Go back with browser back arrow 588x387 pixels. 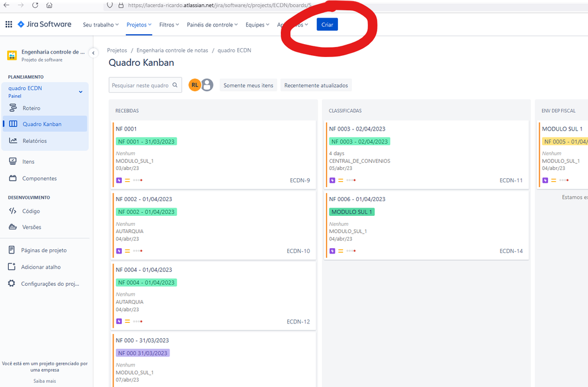point(6,5)
